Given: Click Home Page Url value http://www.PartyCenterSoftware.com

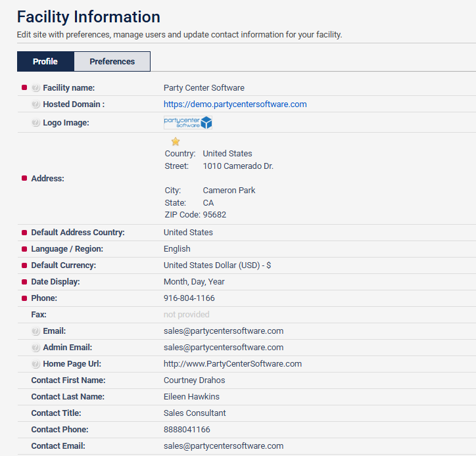Looking at the screenshot, I should tap(233, 364).
